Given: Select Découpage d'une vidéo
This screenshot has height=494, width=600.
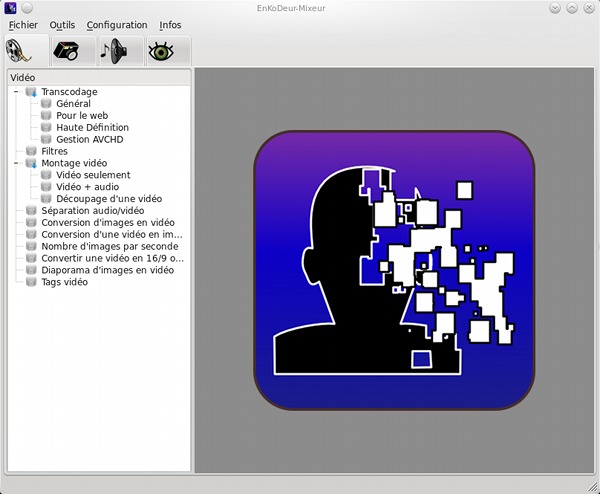Looking at the screenshot, I should coord(109,199).
